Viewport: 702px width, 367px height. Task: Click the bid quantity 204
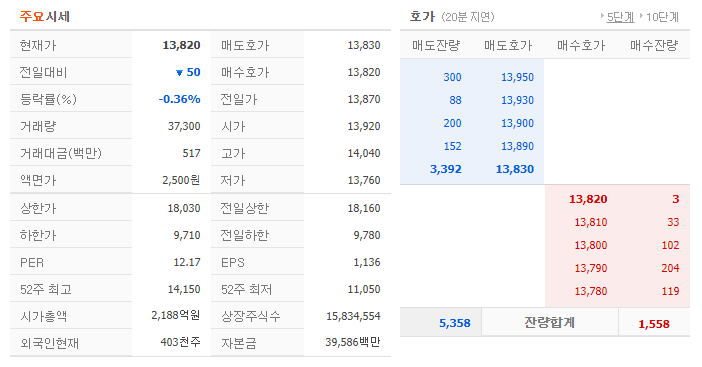tap(670, 268)
